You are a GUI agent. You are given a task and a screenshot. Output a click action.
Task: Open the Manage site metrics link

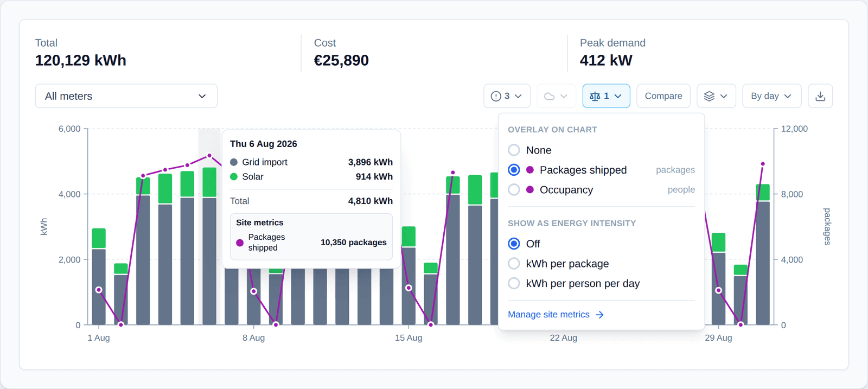[556, 315]
